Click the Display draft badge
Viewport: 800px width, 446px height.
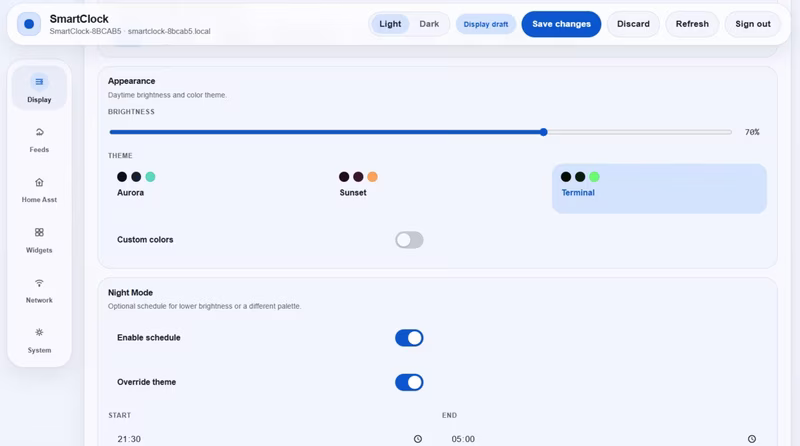(486, 24)
